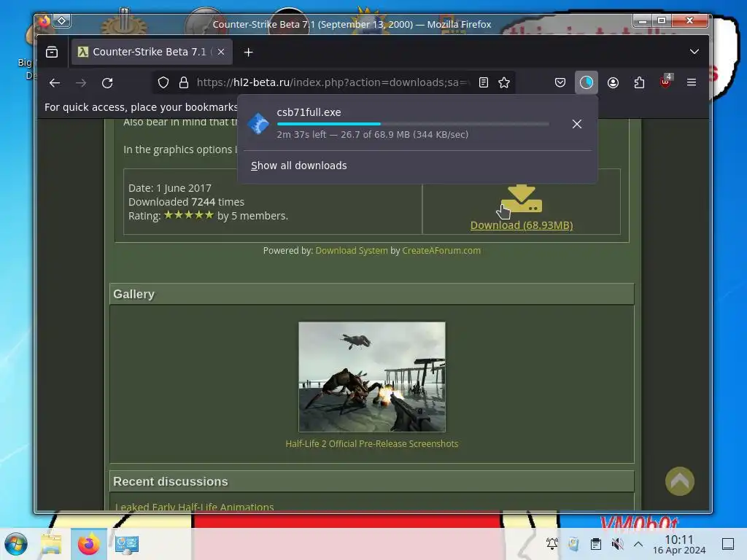Click the yellow download tray icon
Image resolution: width=747 pixels, height=560 pixels.
(x=522, y=198)
